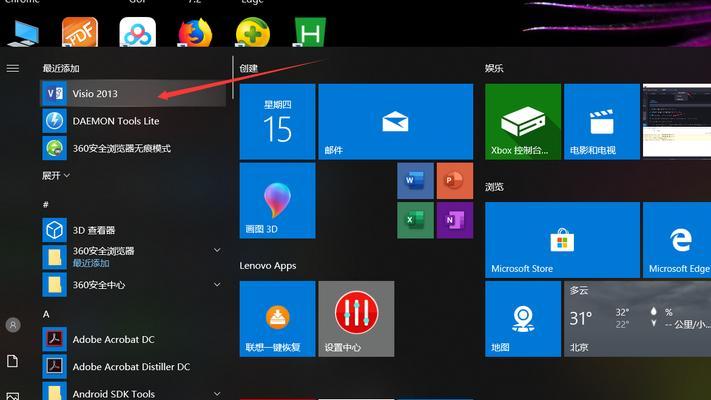Click the hamburger menu in Start
This screenshot has width=711, height=400.
13,68
